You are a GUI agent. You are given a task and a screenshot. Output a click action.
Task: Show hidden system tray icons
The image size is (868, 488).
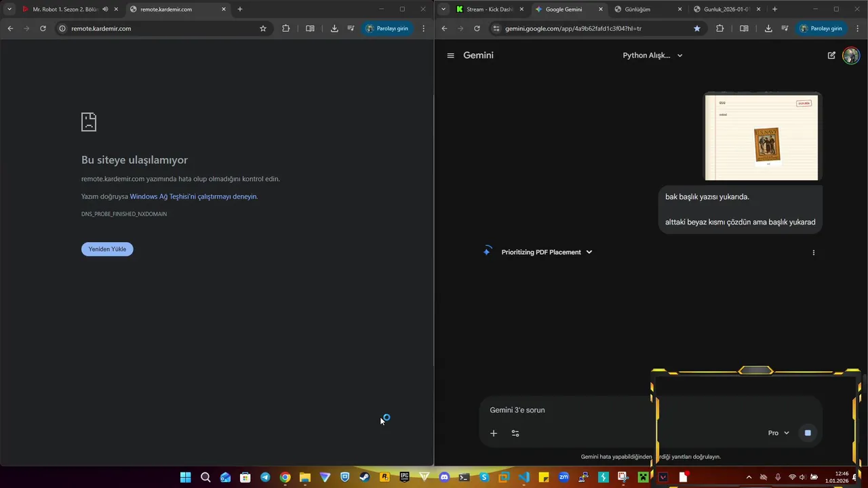tap(749, 477)
